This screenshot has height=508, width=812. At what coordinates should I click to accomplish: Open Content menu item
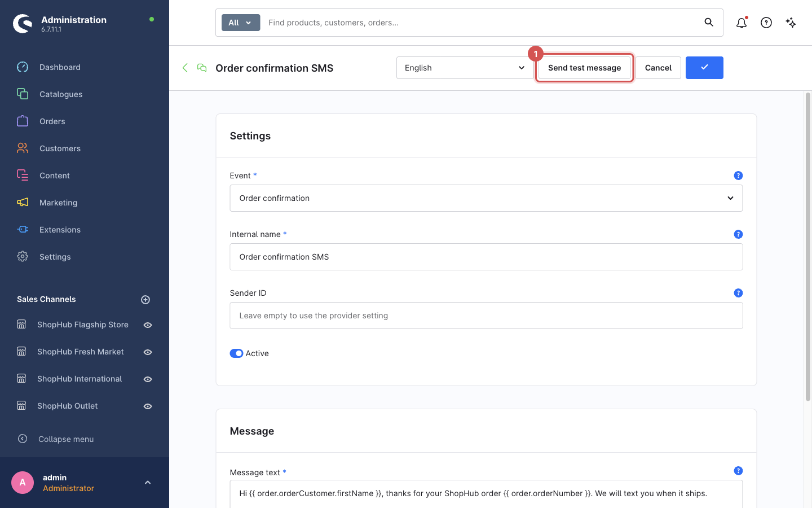point(55,176)
